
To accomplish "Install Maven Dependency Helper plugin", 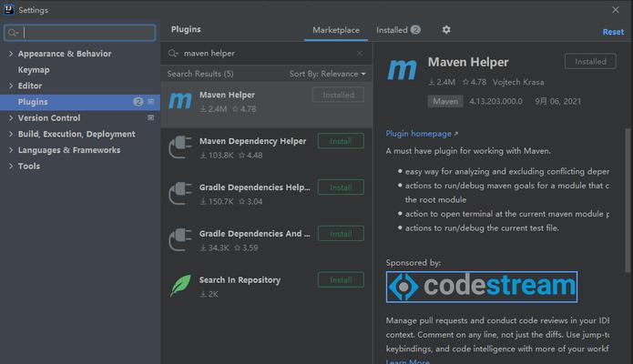I will point(341,141).
